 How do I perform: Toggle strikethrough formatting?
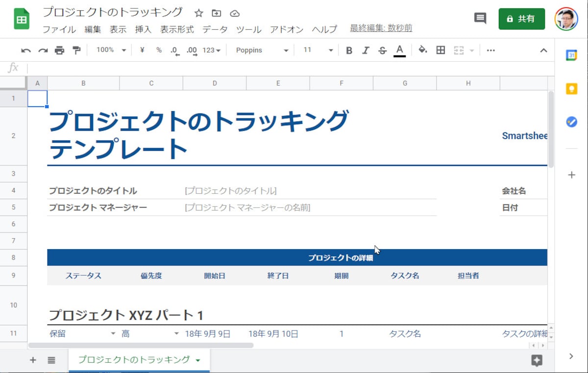[x=382, y=50]
